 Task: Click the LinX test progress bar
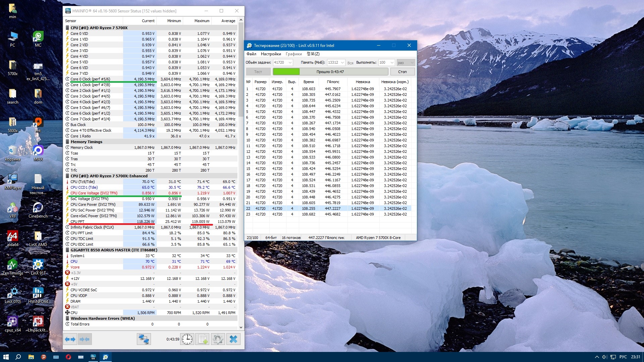pos(330,72)
